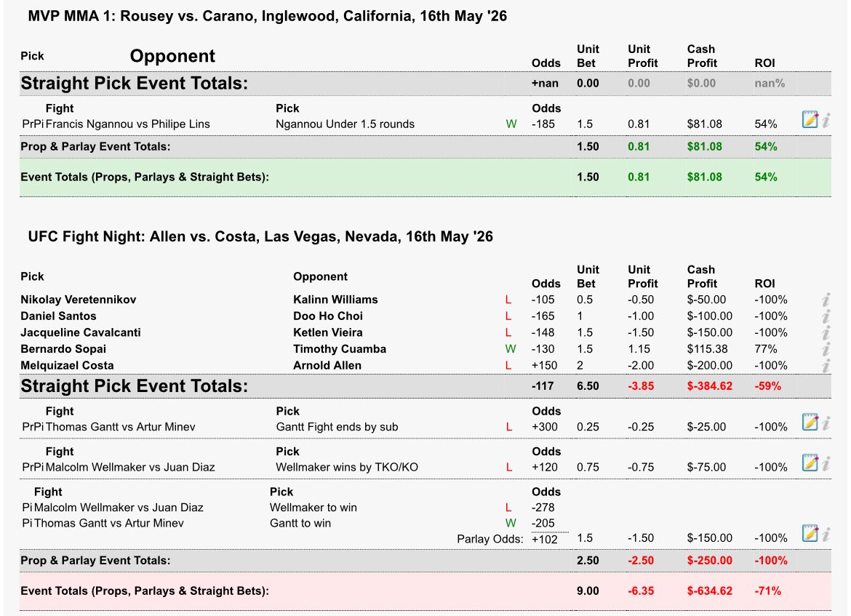Click info icon for Gantt Fight ends by sub
851x616 pixels.
(x=826, y=423)
